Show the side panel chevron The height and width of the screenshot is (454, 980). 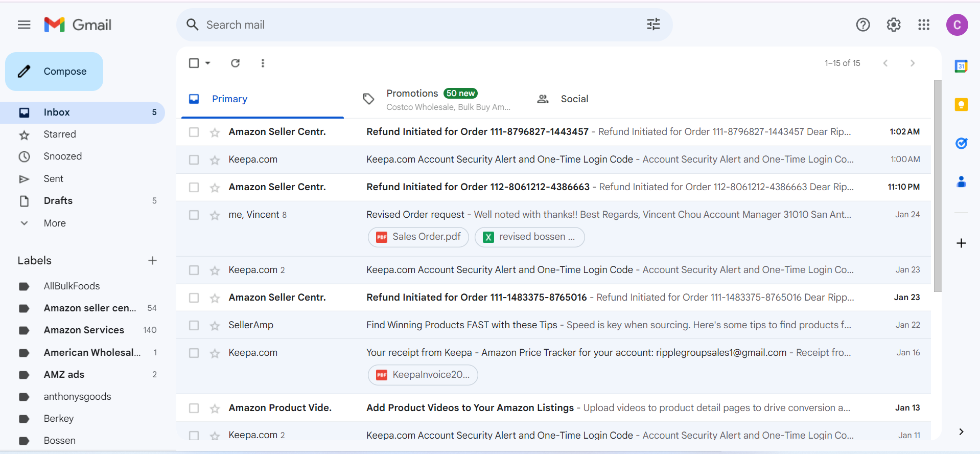(961, 432)
